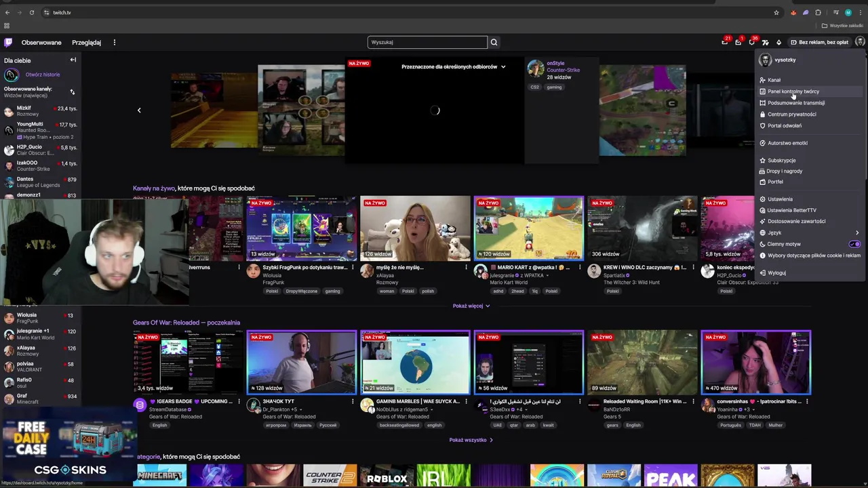
Task: Open options for xAlayaa stream card
Action: point(466,268)
